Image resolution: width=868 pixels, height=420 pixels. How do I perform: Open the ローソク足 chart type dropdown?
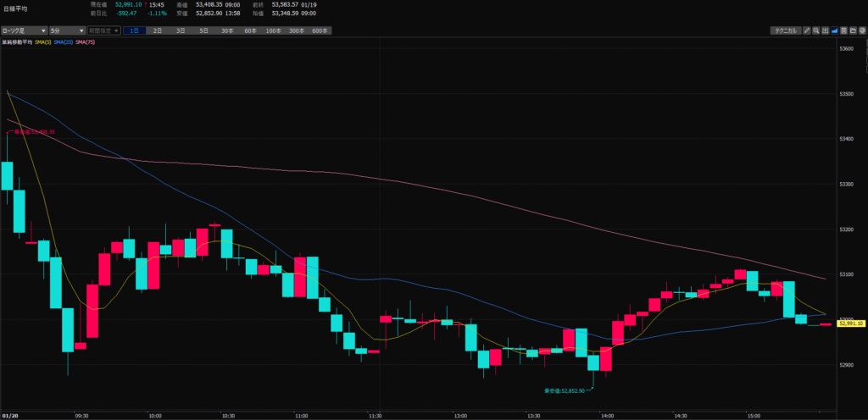click(24, 30)
